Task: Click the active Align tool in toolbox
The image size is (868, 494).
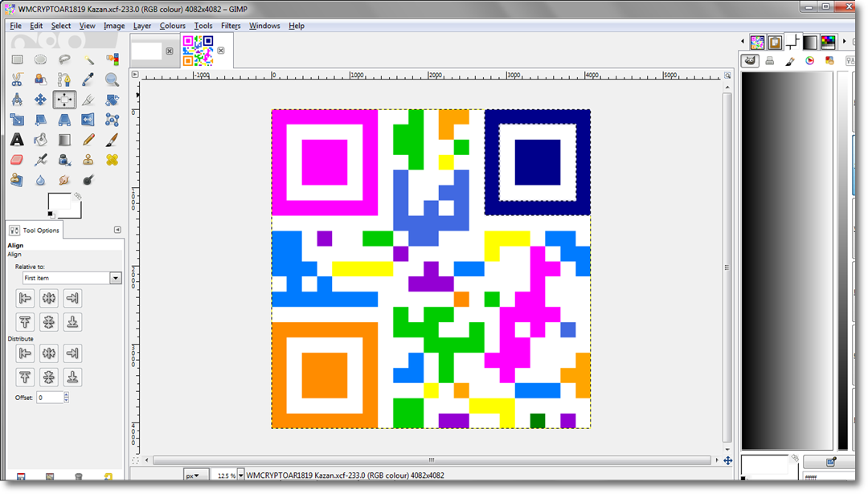Action: click(x=64, y=100)
